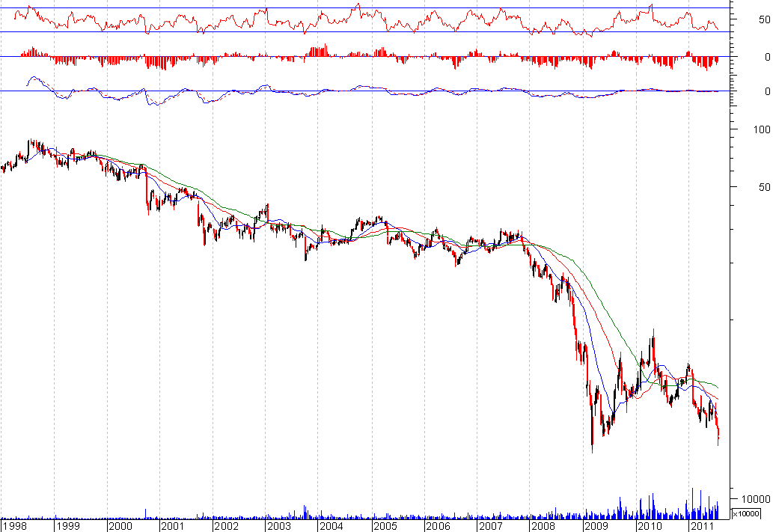Viewport: 773px width, 532px height.
Task: Choose the 2004 year label
Action: point(331,526)
